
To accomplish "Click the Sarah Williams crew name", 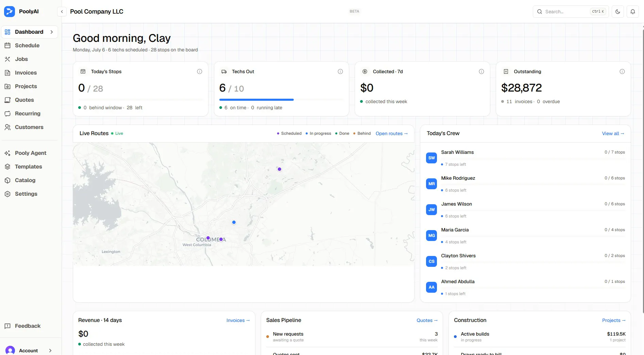I will (457, 152).
